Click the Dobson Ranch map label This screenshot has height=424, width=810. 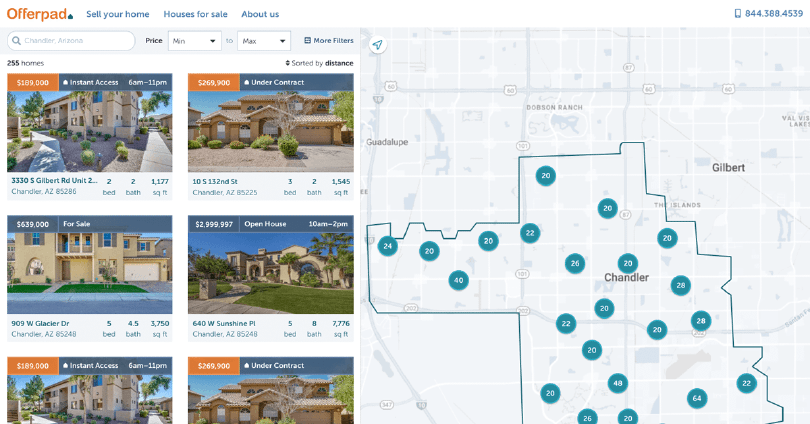[554, 107]
